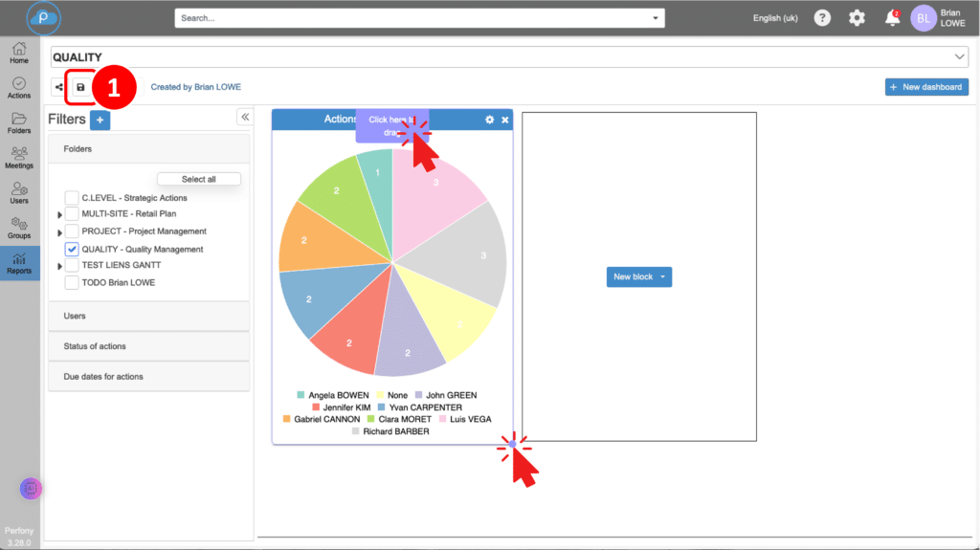
Task: Open the AI assistant icon in sidebar
Action: pyautogui.click(x=31, y=488)
